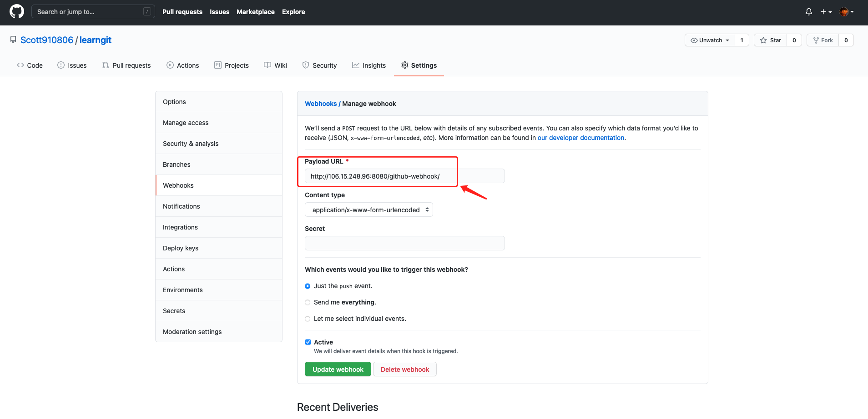Select Webhooks in the sidebar
Screen dimensions: 868x419
[219, 185]
